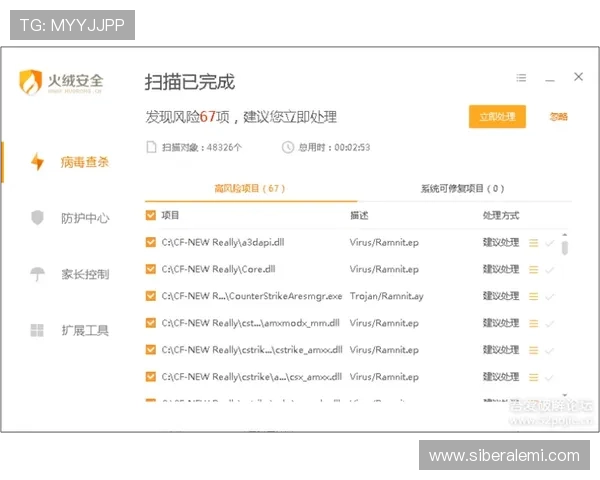Close the Huorong scan window
Screen dimensions: 600x480
pyautogui.click(x=579, y=77)
